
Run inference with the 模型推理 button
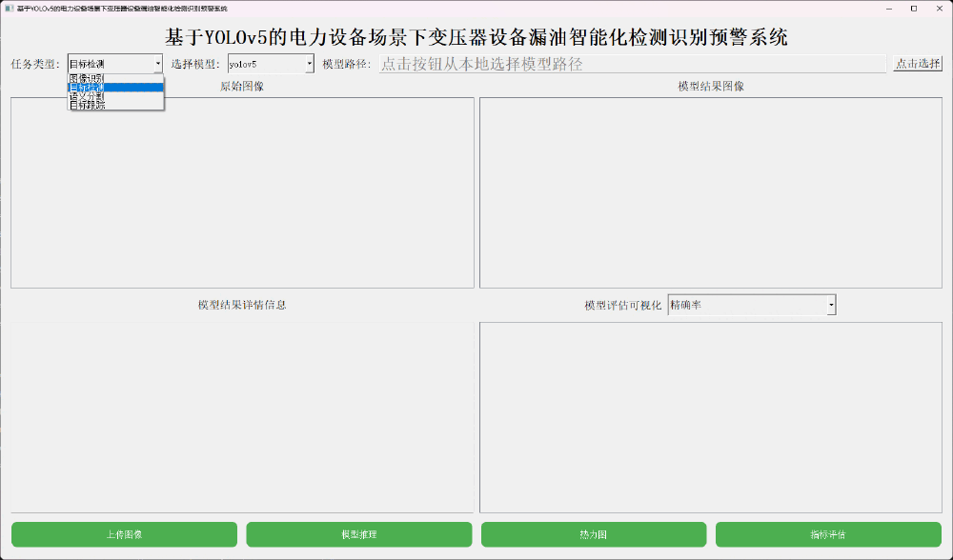[x=358, y=534]
